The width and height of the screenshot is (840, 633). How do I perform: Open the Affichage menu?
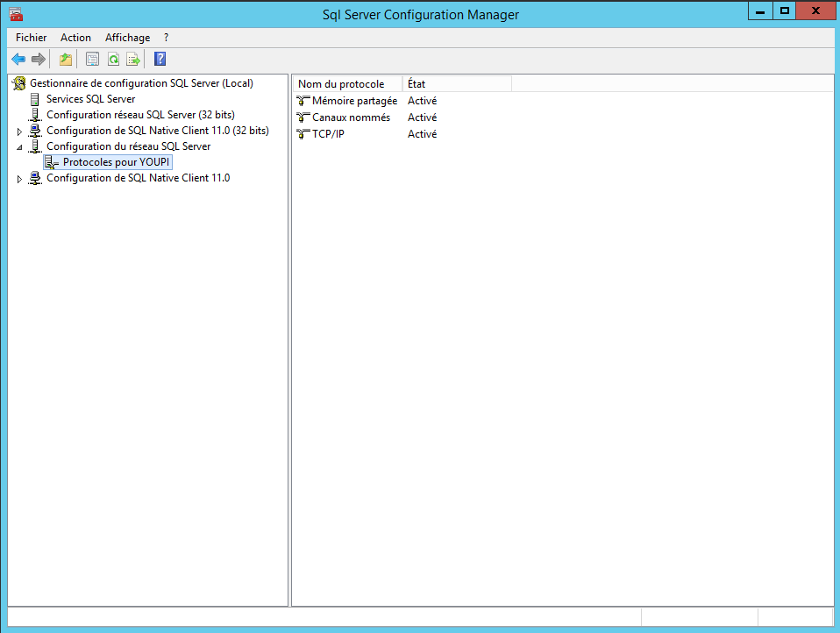(127, 38)
